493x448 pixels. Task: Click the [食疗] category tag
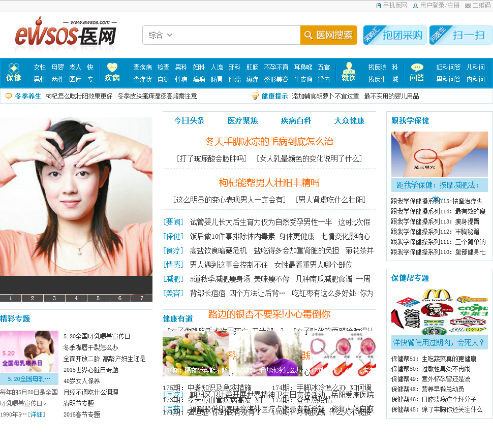point(173,251)
